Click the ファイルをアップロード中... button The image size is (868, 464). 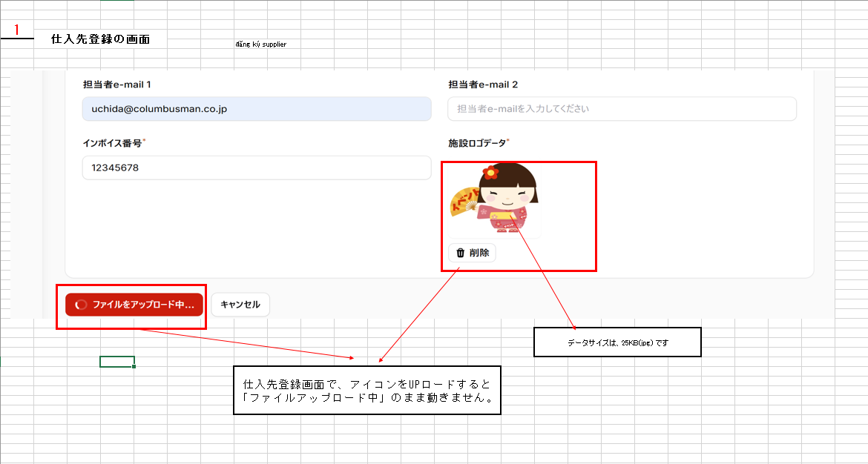pyautogui.click(x=134, y=305)
